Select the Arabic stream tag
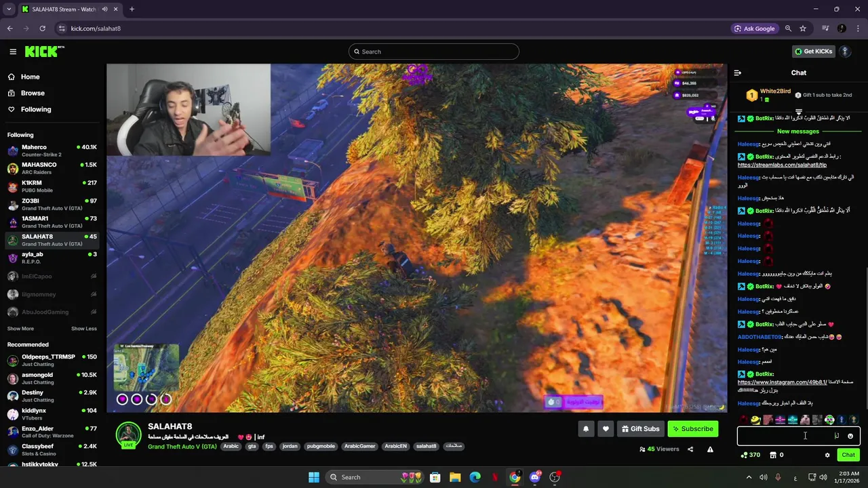The height and width of the screenshot is (488, 868). (231, 447)
